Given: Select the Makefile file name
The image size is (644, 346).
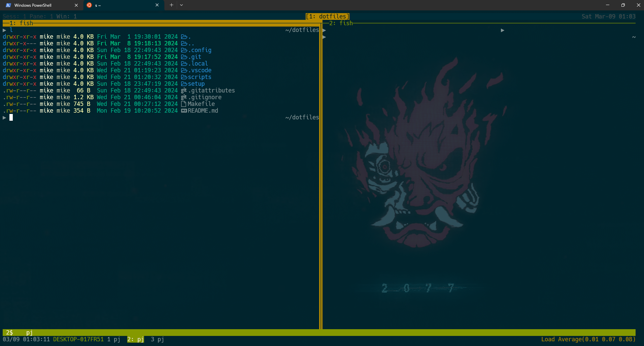Looking at the screenshot, I should [201, 104].
